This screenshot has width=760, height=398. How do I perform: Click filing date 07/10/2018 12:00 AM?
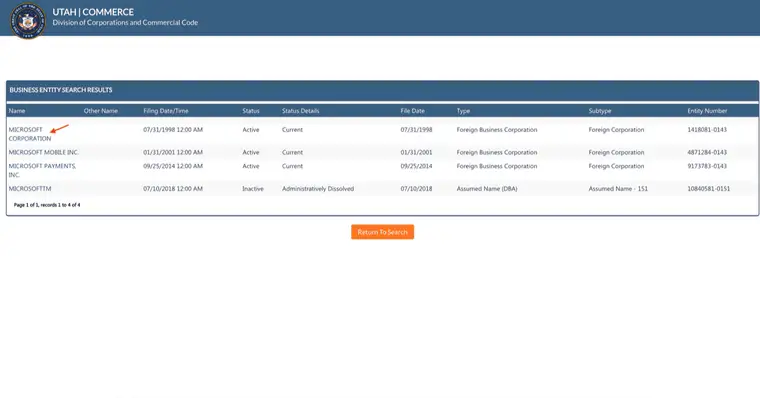(173, 189)
